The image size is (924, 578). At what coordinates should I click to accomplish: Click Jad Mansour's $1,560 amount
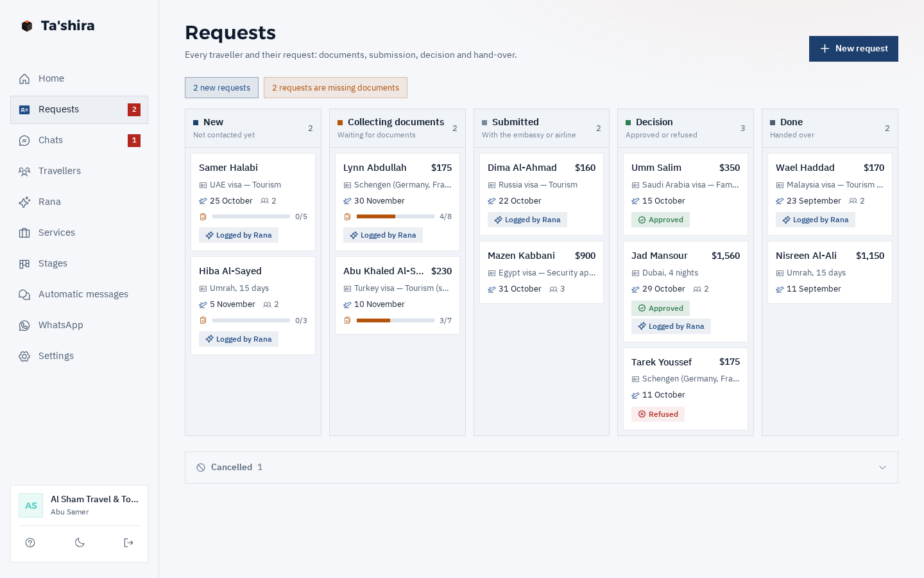(726, 256)
